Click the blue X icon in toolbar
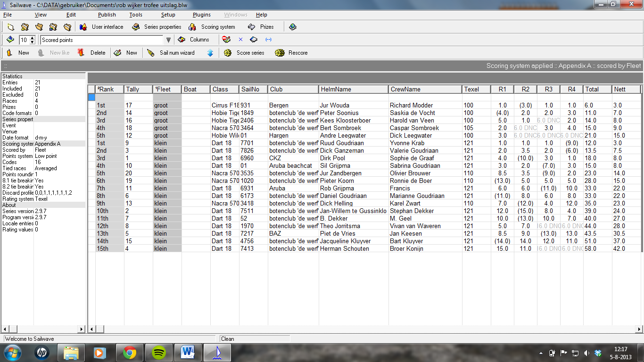The height and width of the screenshot is (362, 644). pyautogui.click(x=240, y=40)
